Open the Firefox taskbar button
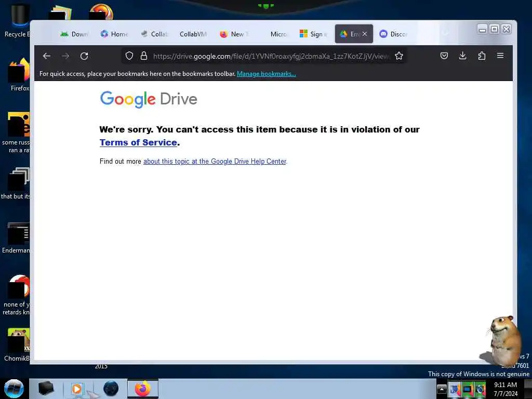Viewport: 532px width, 399px height. coord(143,389)
